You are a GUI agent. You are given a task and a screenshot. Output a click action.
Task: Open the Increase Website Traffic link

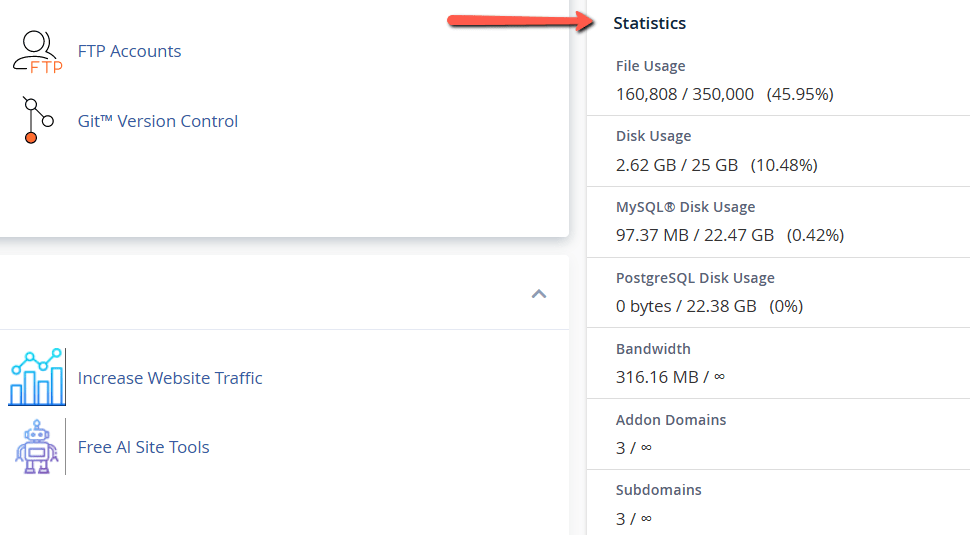coord(170,378)
